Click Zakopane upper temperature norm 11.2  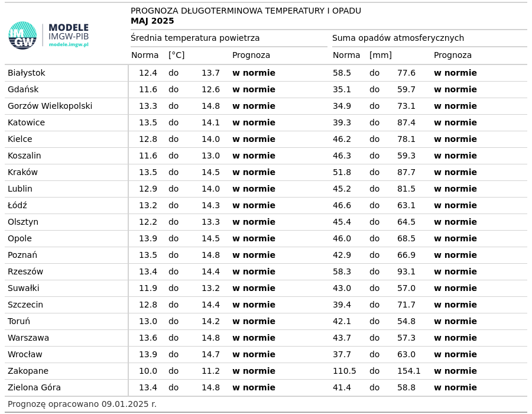[x=210, y=371]
